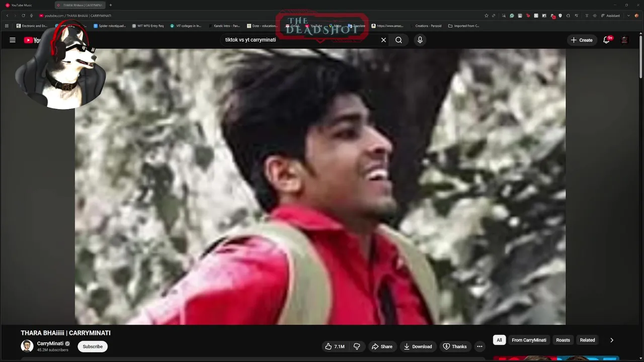Switch to the YouTube Music browser tab
The height and width of the screenshot is (362, 644).
point(26,5)
